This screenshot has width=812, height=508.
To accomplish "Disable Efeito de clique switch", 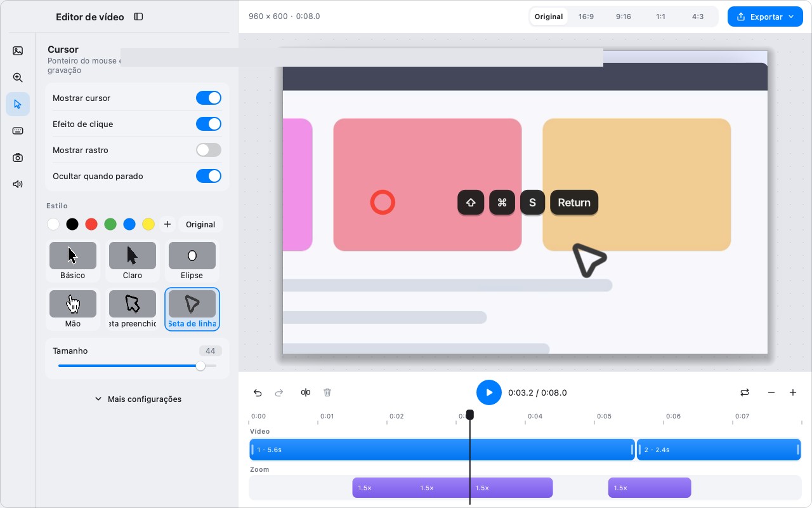I will click(x=209, y=124).
